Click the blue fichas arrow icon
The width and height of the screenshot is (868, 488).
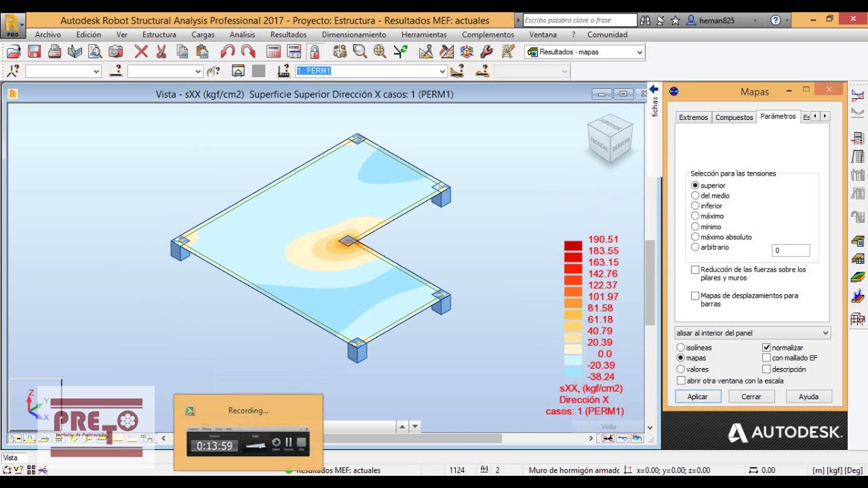[x=654, y=89]
